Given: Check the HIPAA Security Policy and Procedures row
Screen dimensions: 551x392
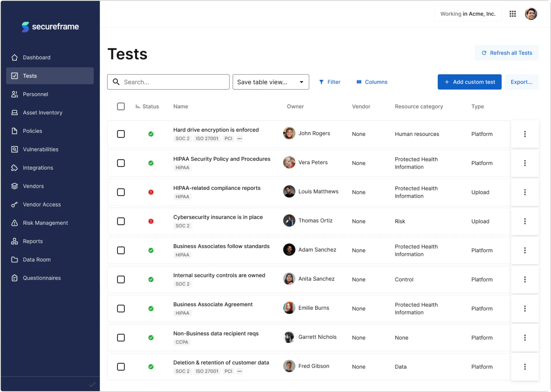Looking at the screenshot, I should click(x=121, y=163).
